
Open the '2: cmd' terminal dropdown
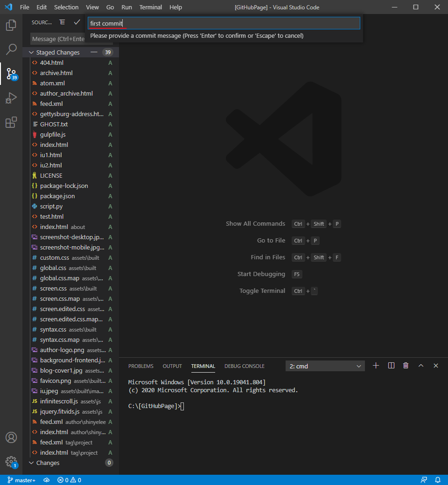(x=325, y=366)
